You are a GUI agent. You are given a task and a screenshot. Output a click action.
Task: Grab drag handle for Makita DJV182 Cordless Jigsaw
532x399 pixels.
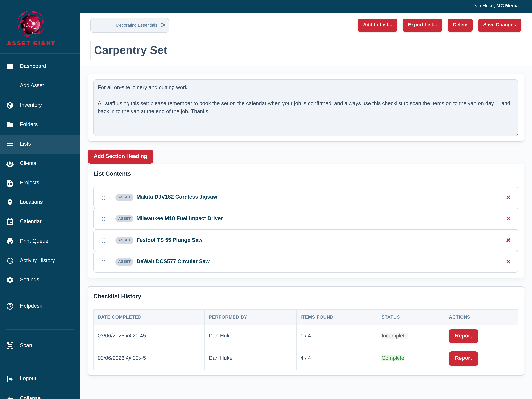[103, 198]
